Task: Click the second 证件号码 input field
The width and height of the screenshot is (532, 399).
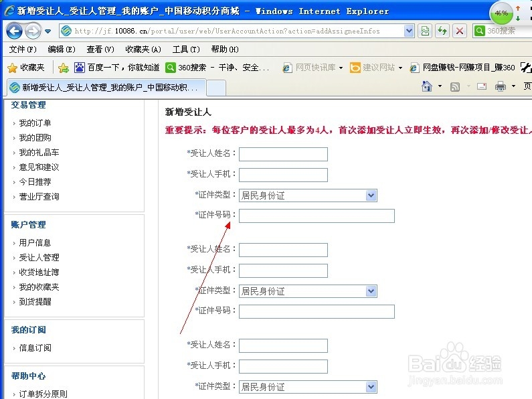Action: [x=317, y=311]
